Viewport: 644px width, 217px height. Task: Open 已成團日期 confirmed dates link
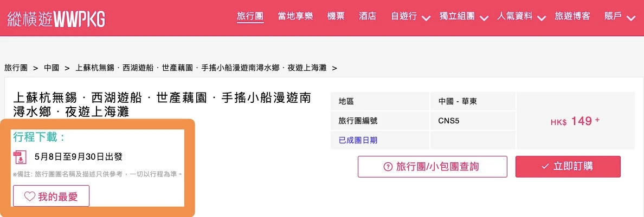[358, 140]
